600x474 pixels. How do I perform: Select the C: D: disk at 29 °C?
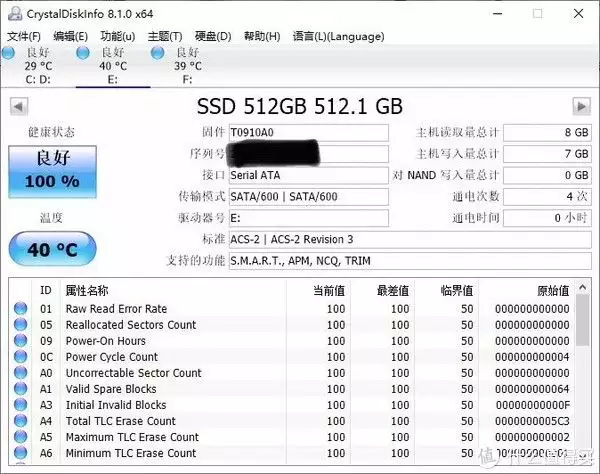(x=38, y=65)
